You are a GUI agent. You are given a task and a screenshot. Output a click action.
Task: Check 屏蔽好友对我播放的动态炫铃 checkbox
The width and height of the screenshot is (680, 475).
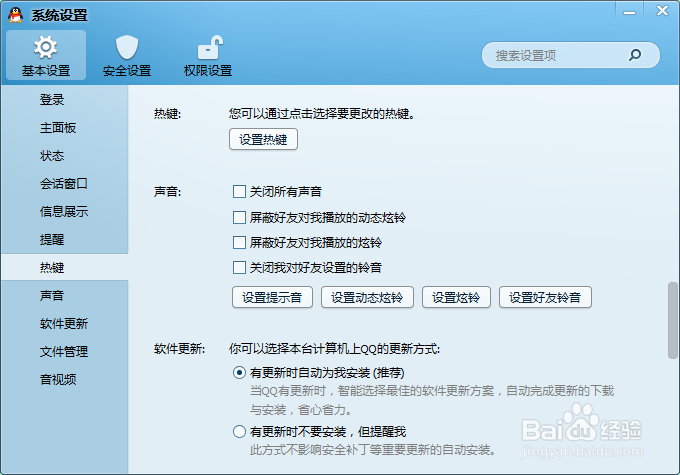point(239,217)
